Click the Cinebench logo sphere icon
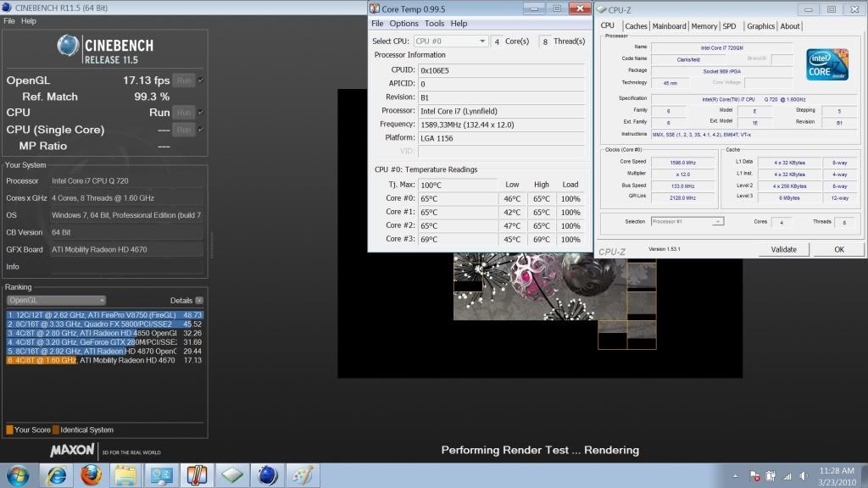The height and width of the screenshot is (488, 868). pyautogui.click(x=68, y=46)
